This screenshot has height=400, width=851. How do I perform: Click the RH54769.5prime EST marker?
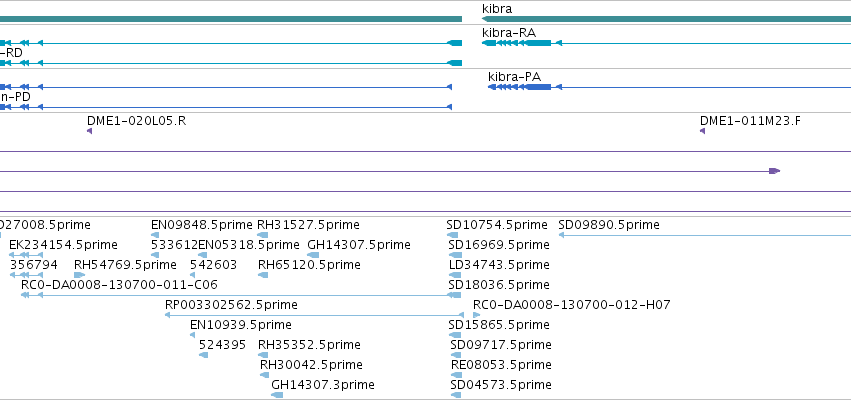[x=80, y=275]
